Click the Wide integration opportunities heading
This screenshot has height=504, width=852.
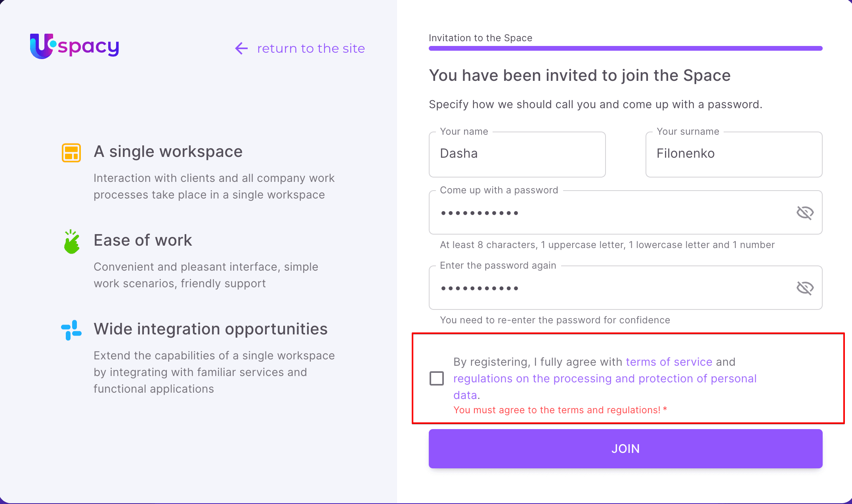pyautogui.click(x=210, y=329)
